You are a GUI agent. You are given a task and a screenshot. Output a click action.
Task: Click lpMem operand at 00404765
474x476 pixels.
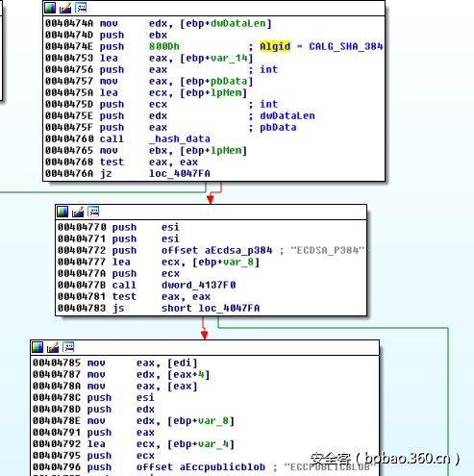(x=226, y=150)
